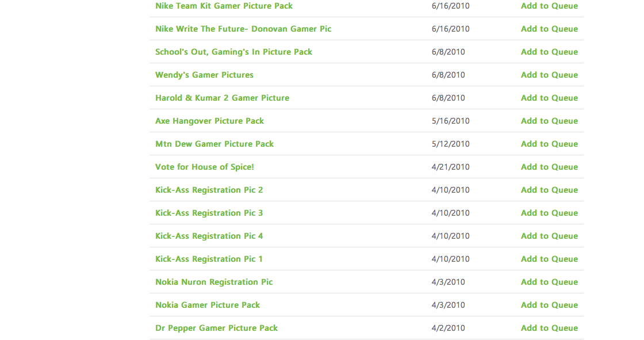Open Axe Hangover Picture Pack
Image resolution: width=644 pixels, height=340 pixels.
[x=209, y=121]
